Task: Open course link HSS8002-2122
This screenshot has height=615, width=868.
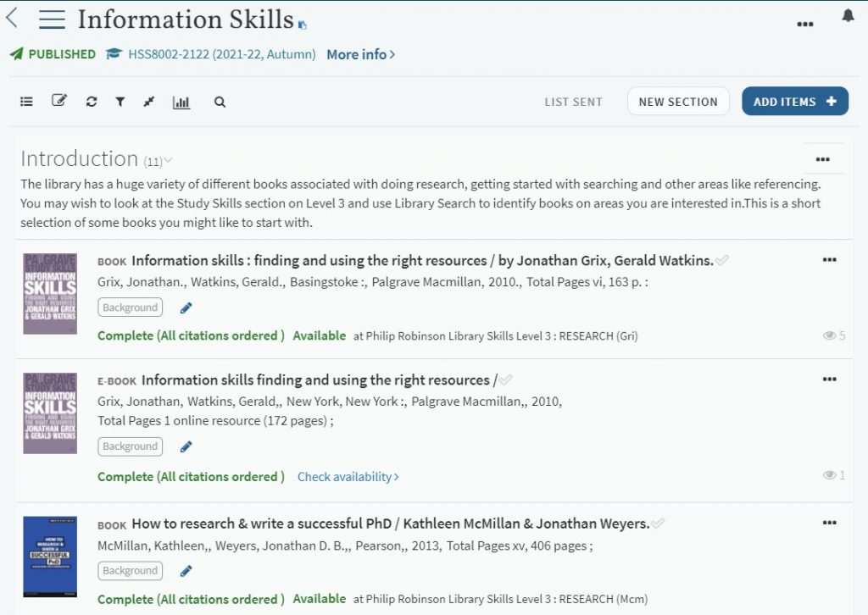Action: coord(221,54)
